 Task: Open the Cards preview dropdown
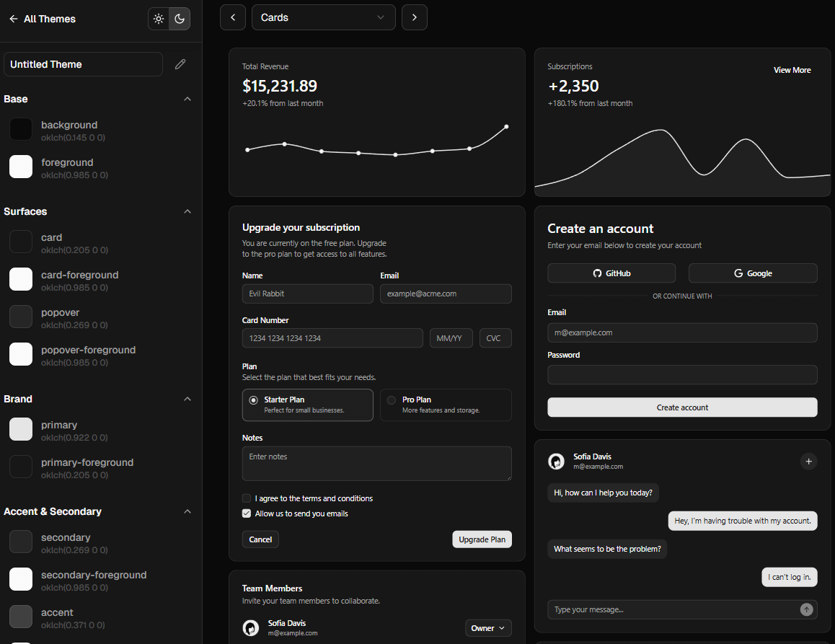click(x=323, y=17)
